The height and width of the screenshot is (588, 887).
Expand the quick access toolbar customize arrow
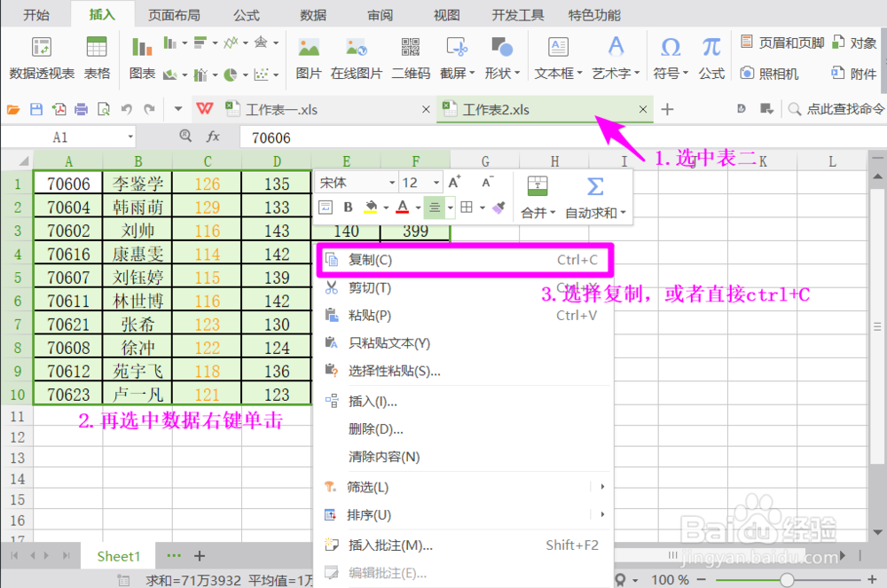pyautogui.click(x=177, y=108)
